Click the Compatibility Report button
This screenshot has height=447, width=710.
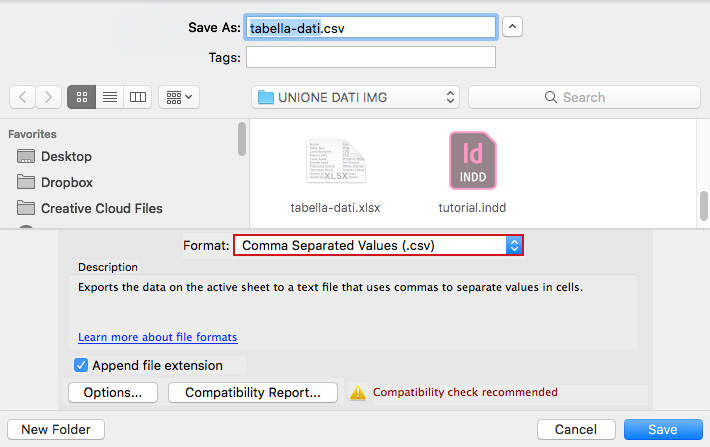tap(253, 392)
